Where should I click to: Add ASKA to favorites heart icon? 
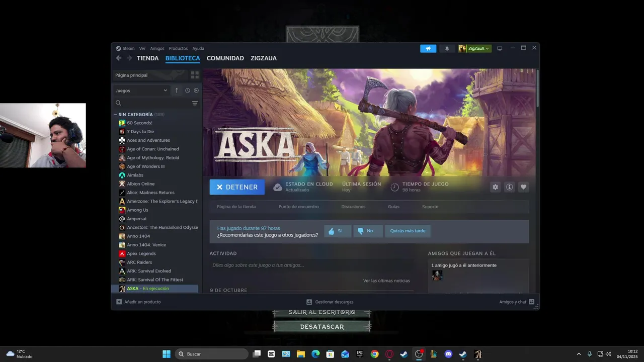(523, 187)
